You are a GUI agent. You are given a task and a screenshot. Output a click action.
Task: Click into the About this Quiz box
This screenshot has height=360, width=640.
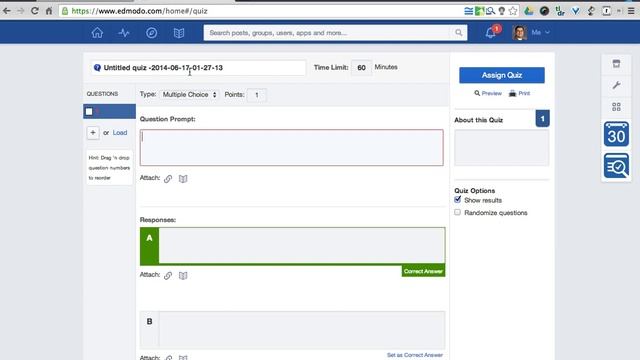tap(502, 148)
